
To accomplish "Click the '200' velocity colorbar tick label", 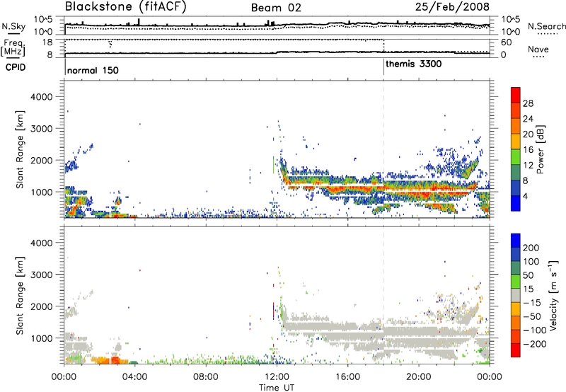I will (531, 248).
